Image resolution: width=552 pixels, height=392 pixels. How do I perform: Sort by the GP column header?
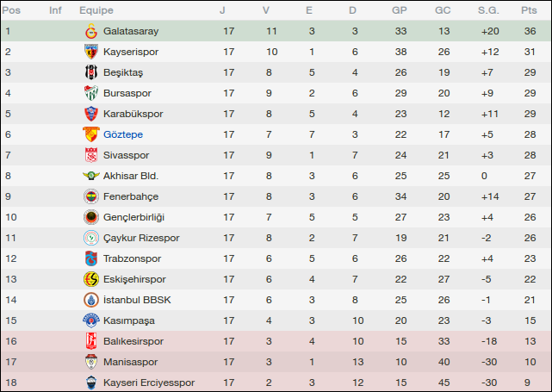tap(400, 10)
